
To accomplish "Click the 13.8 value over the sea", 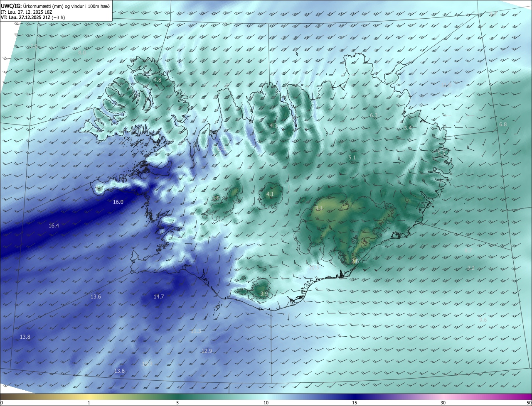I will click(25, 337).
